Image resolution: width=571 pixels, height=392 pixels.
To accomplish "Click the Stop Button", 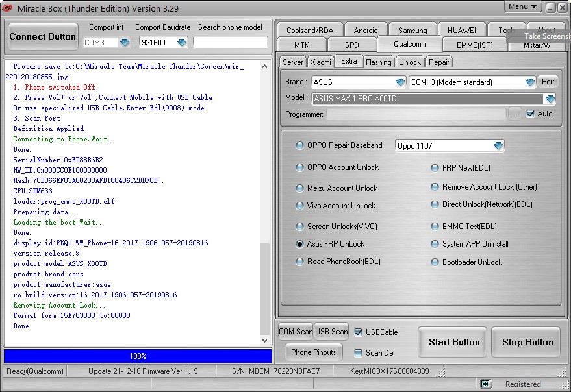I will (x=527, y=342).
